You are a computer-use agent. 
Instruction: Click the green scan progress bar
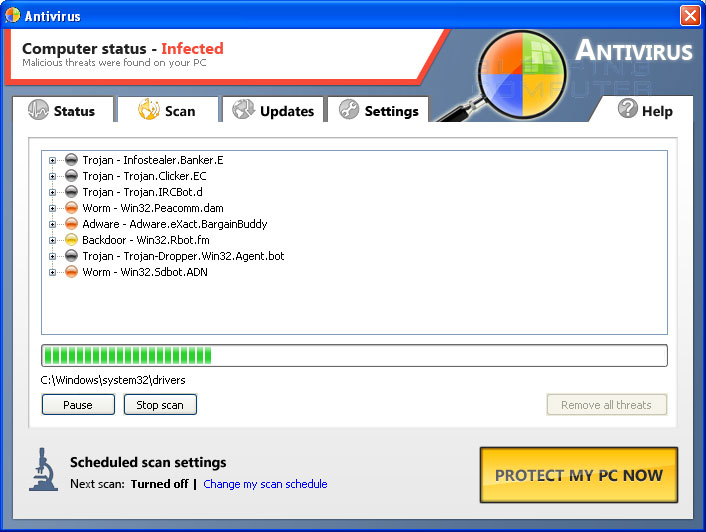(354, 356)
